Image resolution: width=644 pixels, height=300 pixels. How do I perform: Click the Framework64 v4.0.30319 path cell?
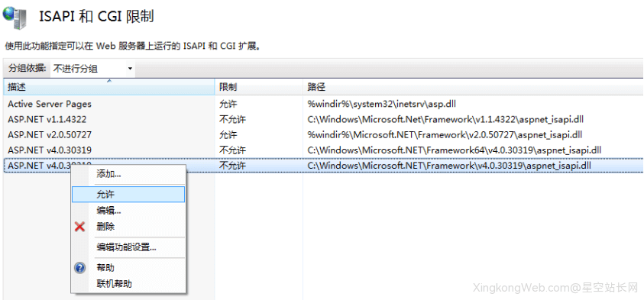455,150
